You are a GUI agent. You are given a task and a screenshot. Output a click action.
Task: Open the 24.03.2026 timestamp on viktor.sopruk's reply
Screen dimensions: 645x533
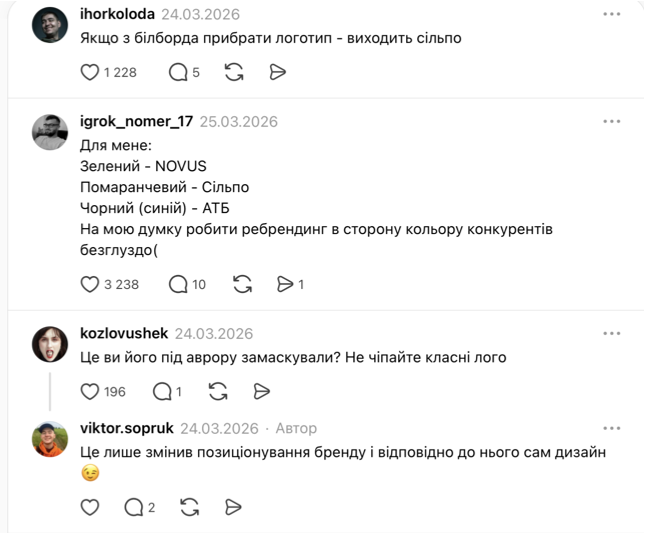pos(219,428)
